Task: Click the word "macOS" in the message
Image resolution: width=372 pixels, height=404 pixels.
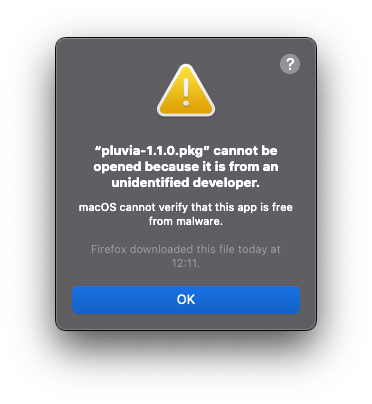Action: pyautogui.click(x=97, y=207)
